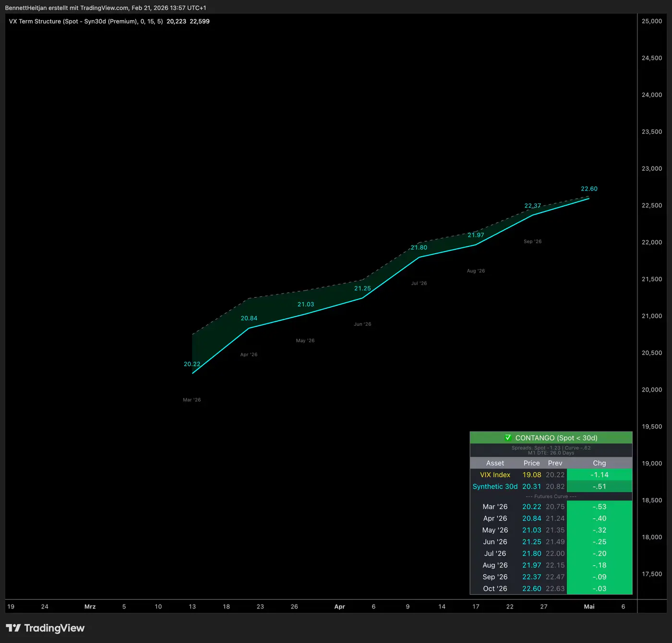This screenshot has width=672, height=643.
Task: Click the Mar '26 change cell -.53
Action: point(600,507)
